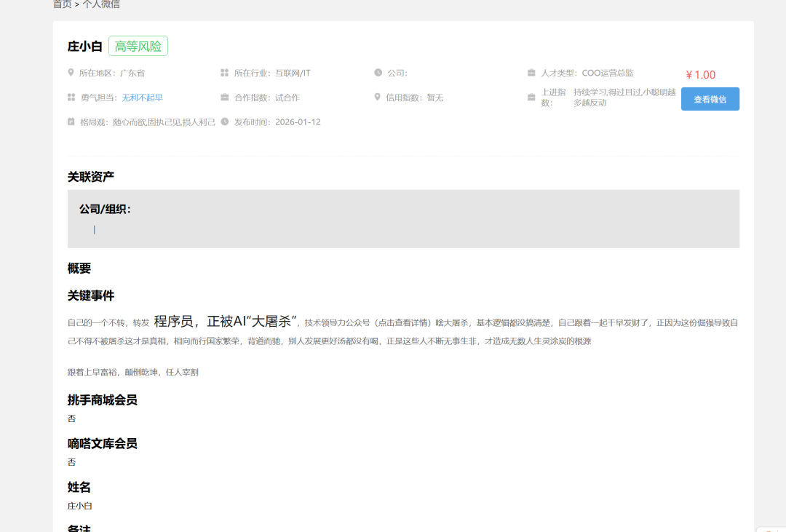Click the grid icon beside 勇气担当
Viewport: 786px width, 532px height.
tap(71, 97)
